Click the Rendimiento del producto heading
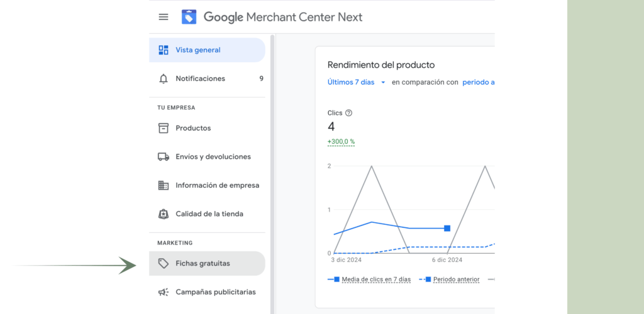644x314 pixels. pos(381,65)
